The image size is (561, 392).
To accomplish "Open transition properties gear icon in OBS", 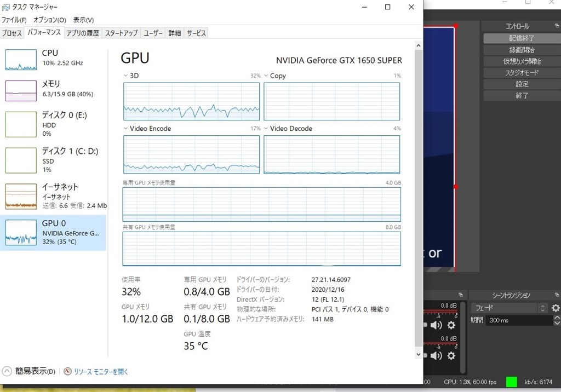I will [556, 308].
